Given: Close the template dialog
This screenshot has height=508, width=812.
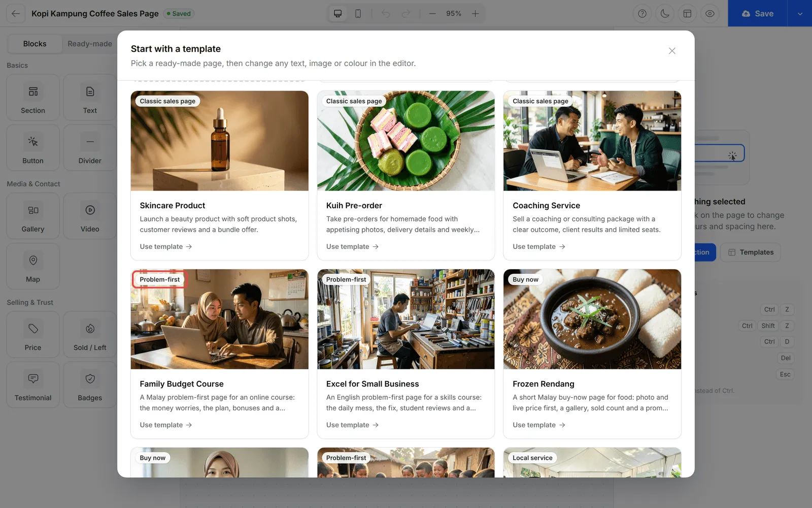Looking at the screenshot, I should click(x=672, y=51).
